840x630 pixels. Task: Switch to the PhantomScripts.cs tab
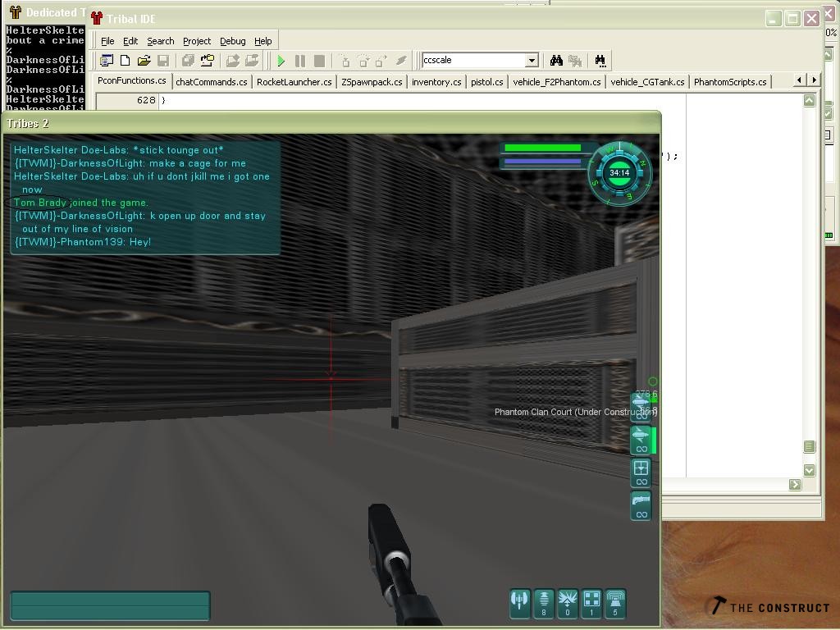(730, 82)
